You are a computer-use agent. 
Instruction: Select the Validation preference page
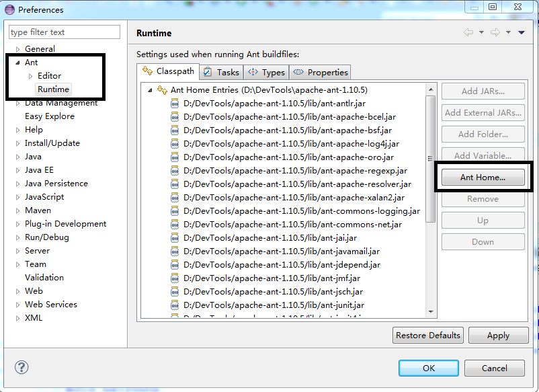(x=44, y=278)
